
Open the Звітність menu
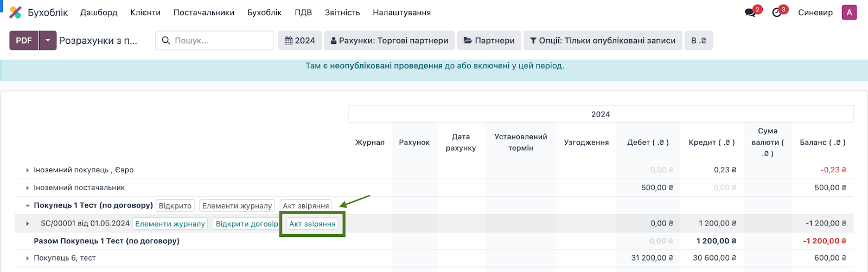click(342, 12)
